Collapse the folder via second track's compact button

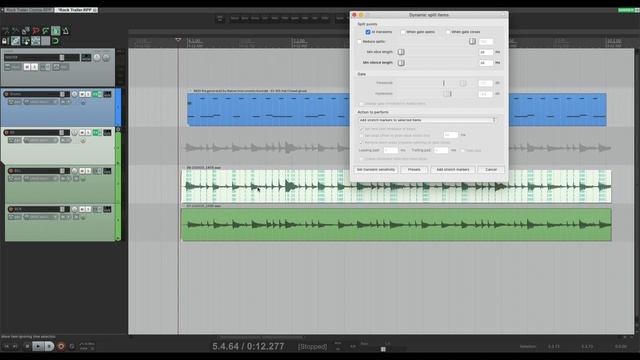tap(118, 129)
